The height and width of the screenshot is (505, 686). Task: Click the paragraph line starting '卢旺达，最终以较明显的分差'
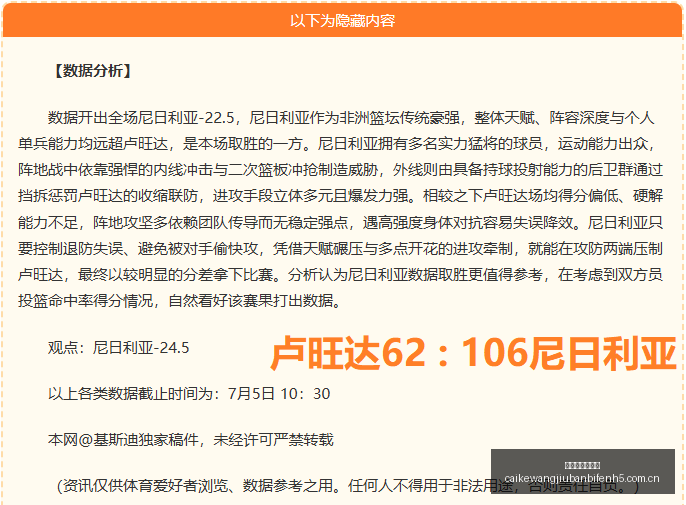tap(340, 275)
